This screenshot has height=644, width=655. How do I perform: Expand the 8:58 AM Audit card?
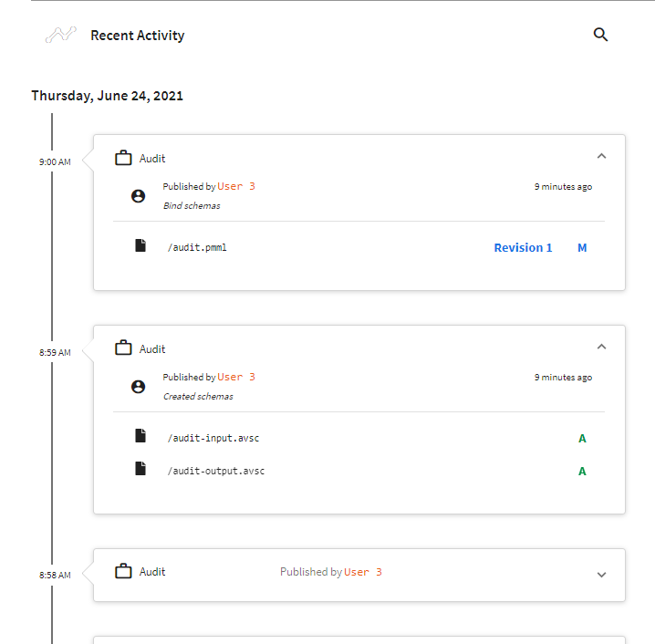[601, 575]
